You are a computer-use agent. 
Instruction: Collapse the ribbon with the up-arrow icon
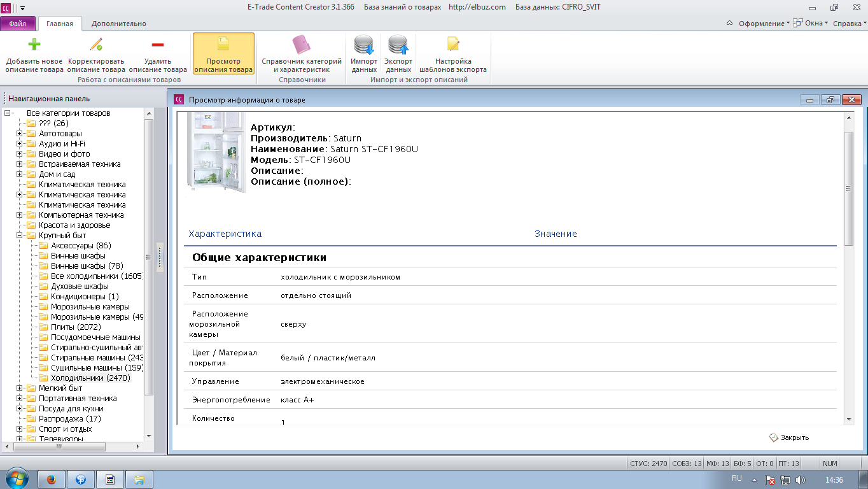[x=729, y=24]
